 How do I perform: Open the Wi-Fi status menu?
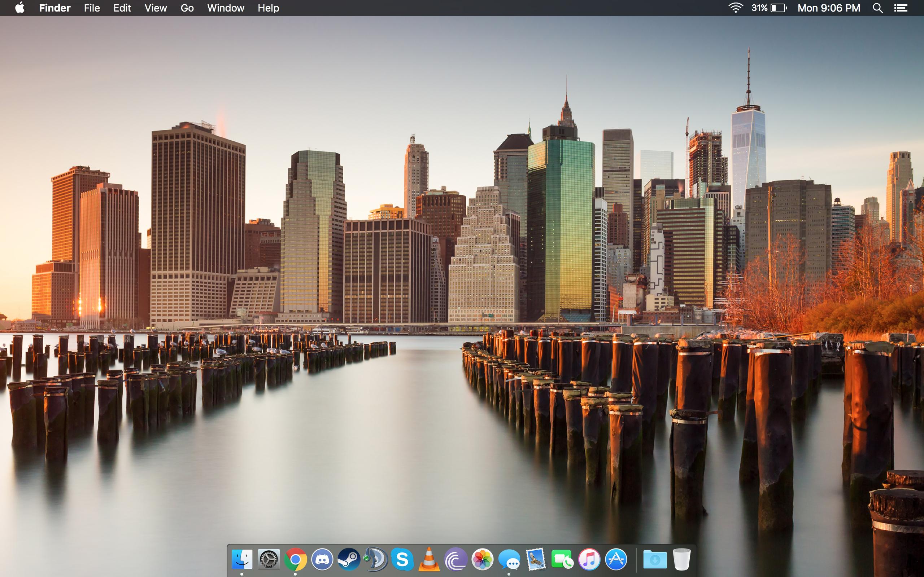click(735, 8)
